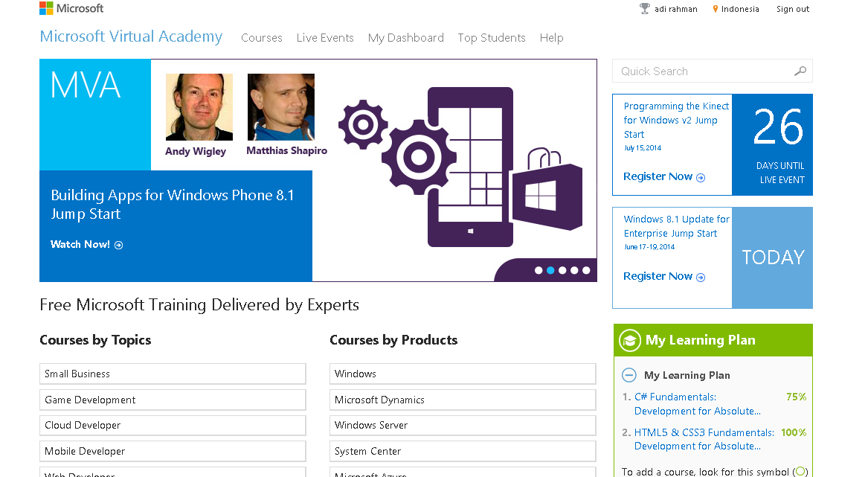This screenshot has height=477, width=868.
Task: Select the Mobile Developer topic
Action: coord(173,452)
